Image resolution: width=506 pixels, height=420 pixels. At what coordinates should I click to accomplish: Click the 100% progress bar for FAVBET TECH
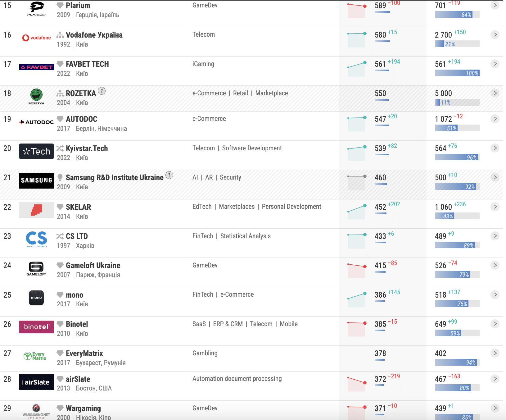[x=457, y=73]
